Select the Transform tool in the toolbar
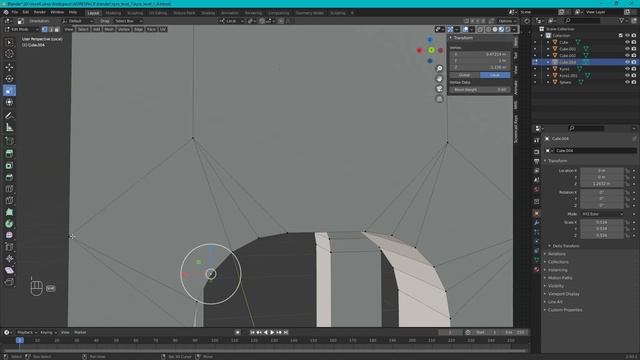Image resolution: width=640 pixels, height=360 pixels. pyautogui.click(x=9, y=102)
